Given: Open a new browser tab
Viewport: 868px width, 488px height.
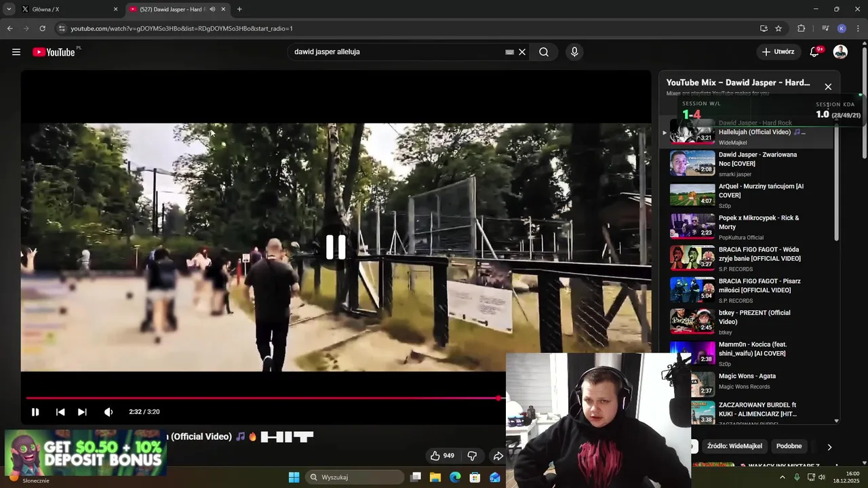Looking at the screenshot, I should click(239, 9).
